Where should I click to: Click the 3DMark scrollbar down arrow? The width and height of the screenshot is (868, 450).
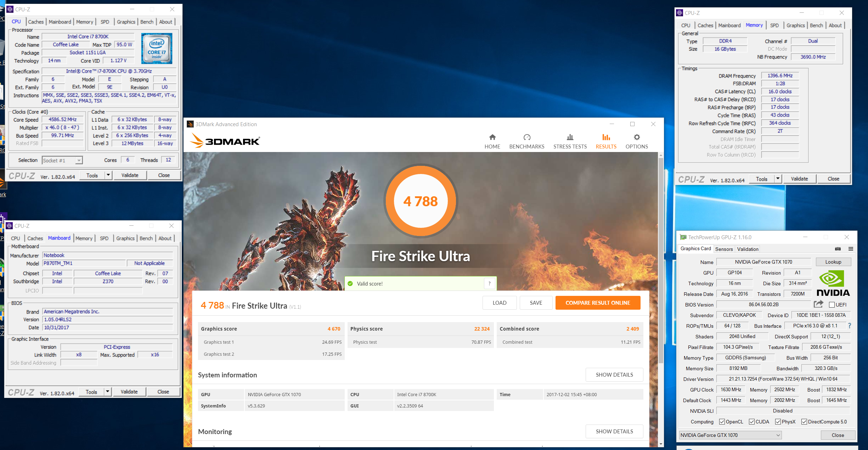[x=661, y=444]
